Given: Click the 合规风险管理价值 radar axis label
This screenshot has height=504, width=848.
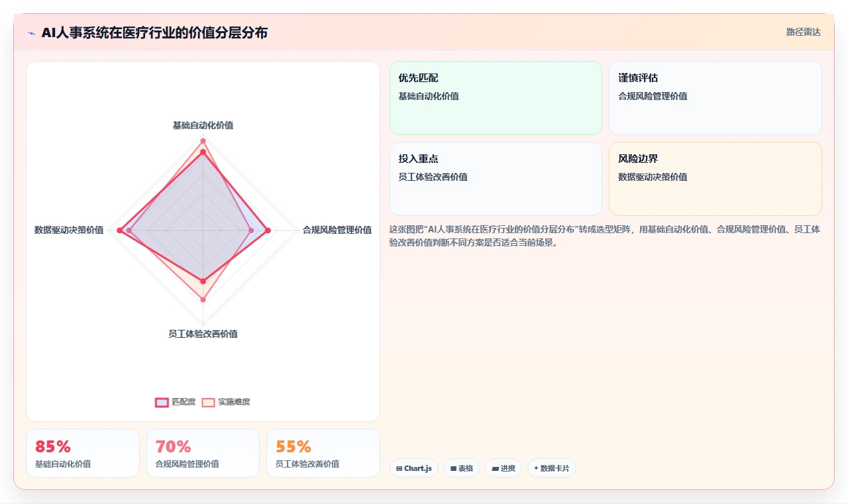Looking at the screenshot, I should point(337,230).
